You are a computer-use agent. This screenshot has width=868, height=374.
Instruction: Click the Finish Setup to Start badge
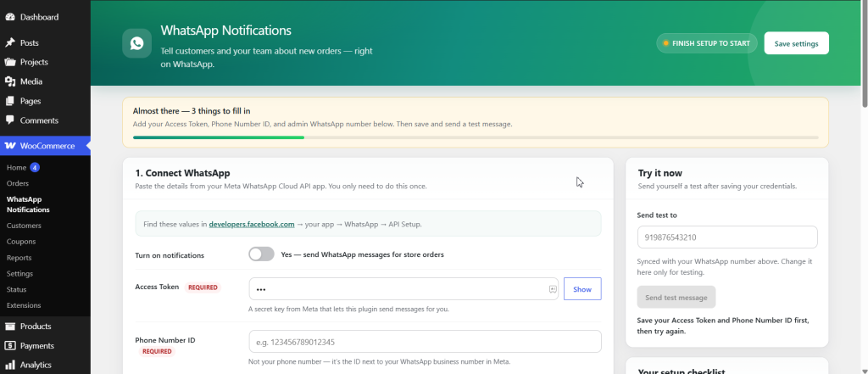coord(706,43)
